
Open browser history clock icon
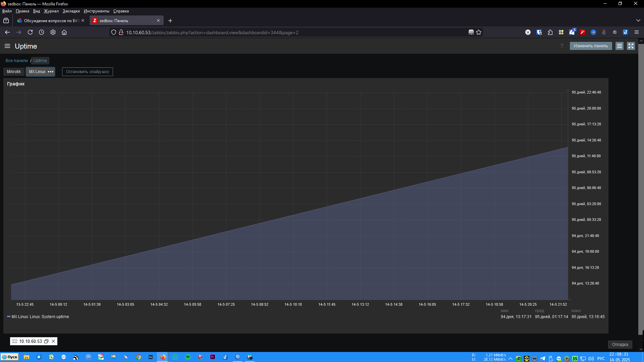[42, 32]
